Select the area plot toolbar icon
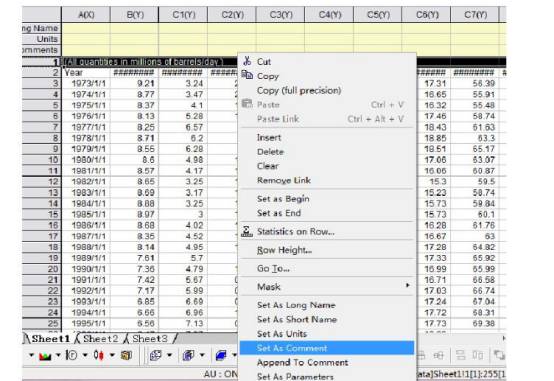Viewport: 554px width, 381px height. [45, 355]
